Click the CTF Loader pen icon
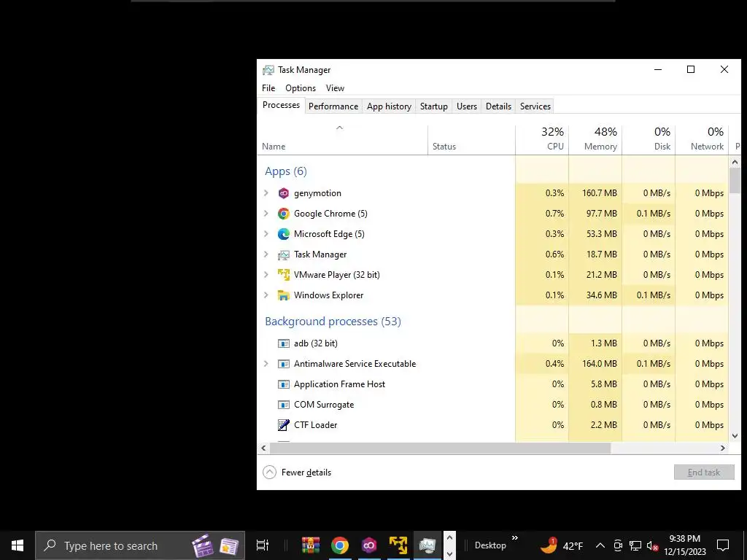 tap(284, 425)
